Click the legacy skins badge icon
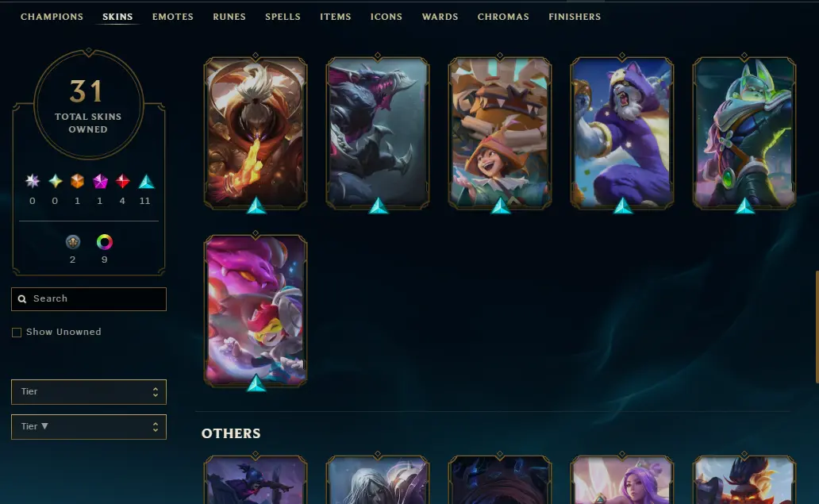 coord(72,242)
